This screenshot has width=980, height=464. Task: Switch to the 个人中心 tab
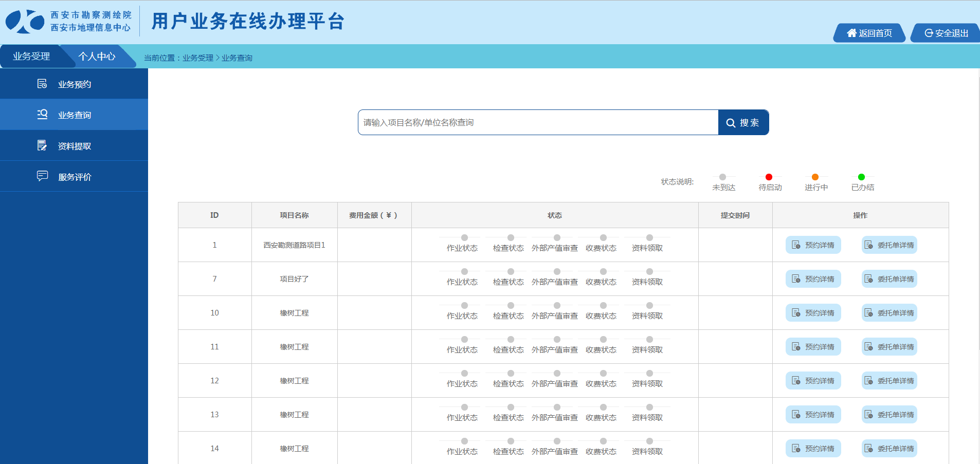point(97,56)
